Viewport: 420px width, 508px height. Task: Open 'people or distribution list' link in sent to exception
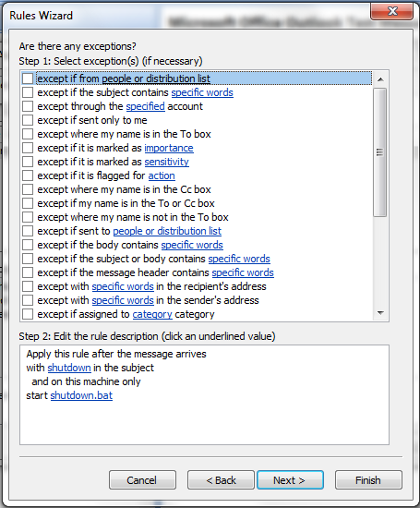[167, 231]
